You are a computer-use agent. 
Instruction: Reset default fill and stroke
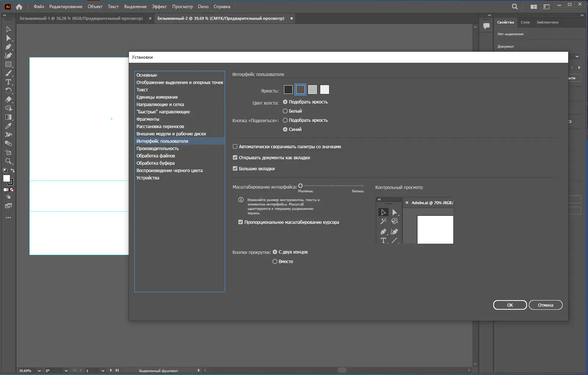click(x=5, y=171)
